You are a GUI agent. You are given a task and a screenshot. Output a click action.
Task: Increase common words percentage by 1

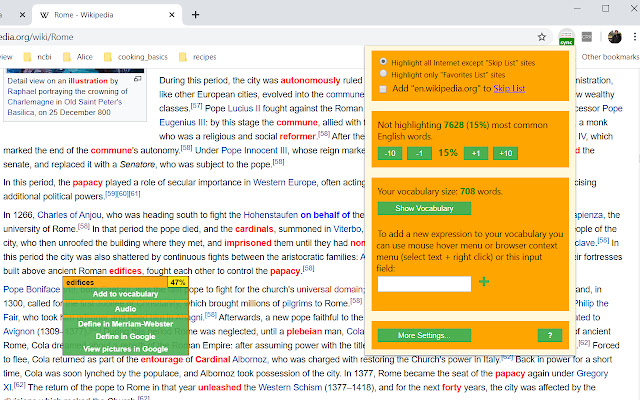(x=476, y=153)
